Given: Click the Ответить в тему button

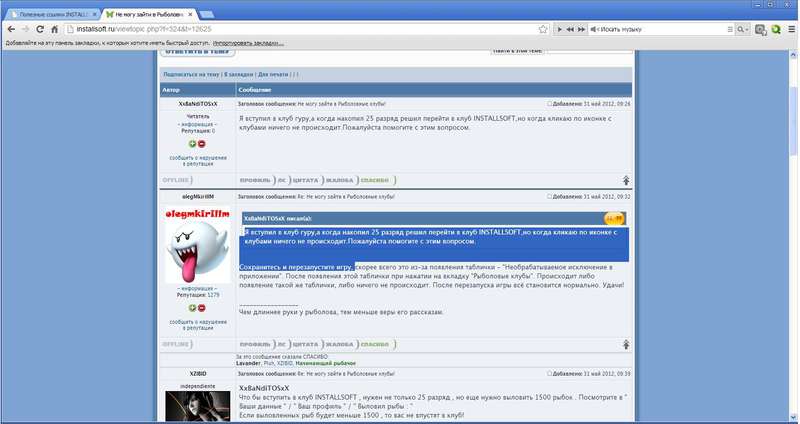Looking at the screenshot, I should tap(197, 52).
